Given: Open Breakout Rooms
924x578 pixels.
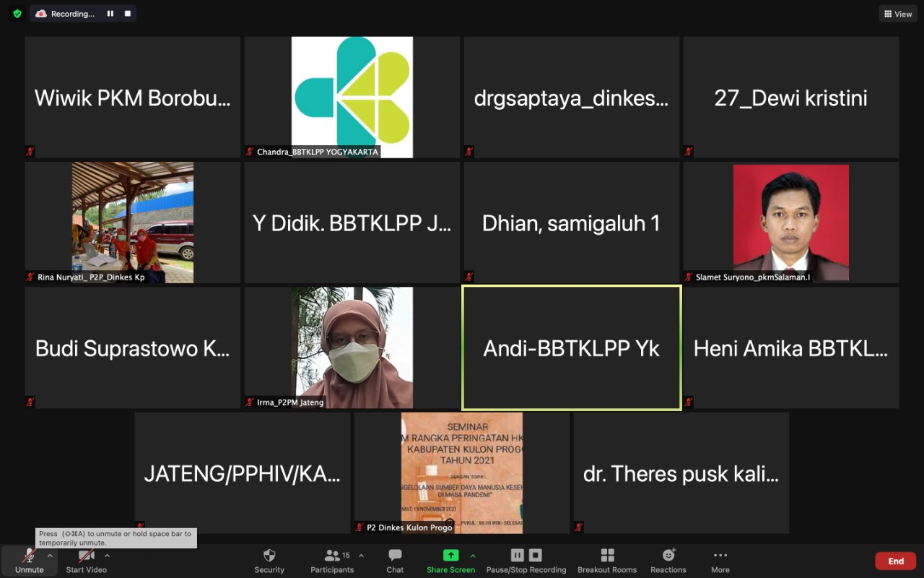Looking at the screenshot, I should (x=607, y=561).
